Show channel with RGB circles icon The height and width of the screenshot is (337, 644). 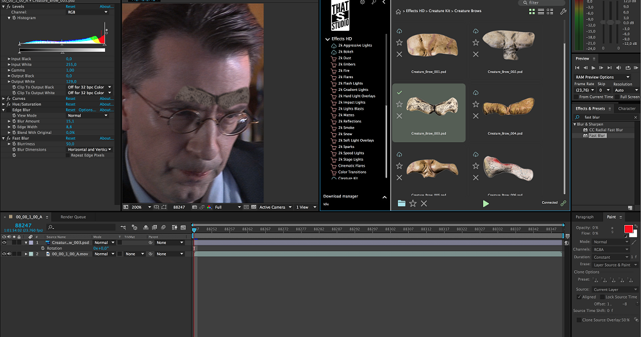(x=209, y=208)
